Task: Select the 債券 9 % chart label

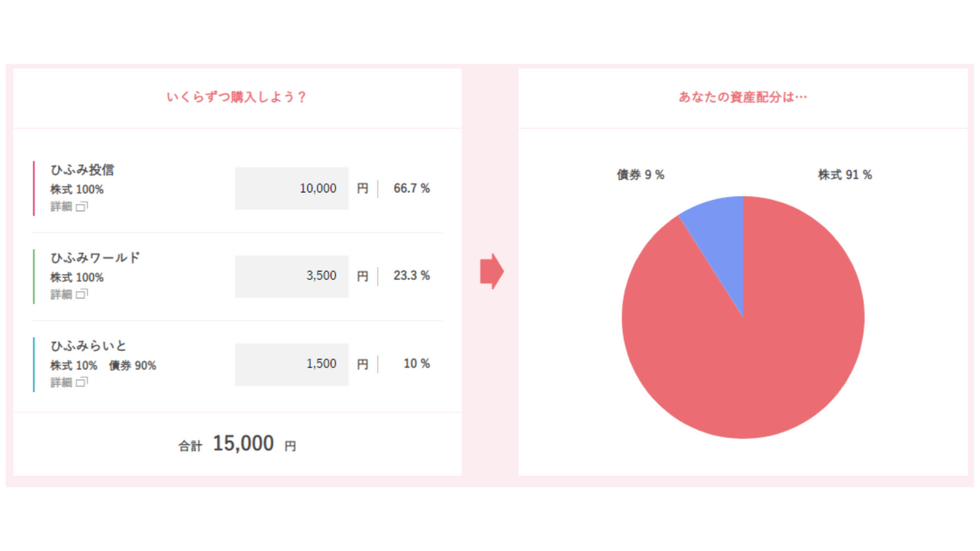Action: click(640, 175)
